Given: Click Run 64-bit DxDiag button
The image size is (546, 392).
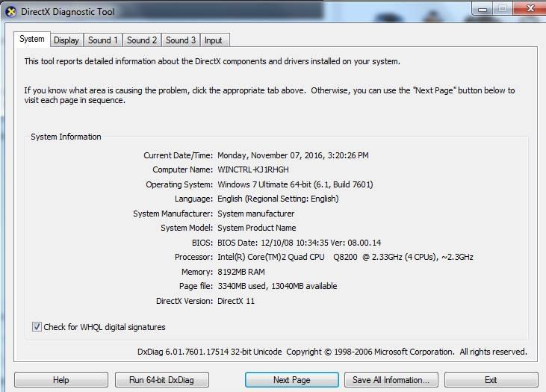Looking at the screenshot, I should [161, 380].
